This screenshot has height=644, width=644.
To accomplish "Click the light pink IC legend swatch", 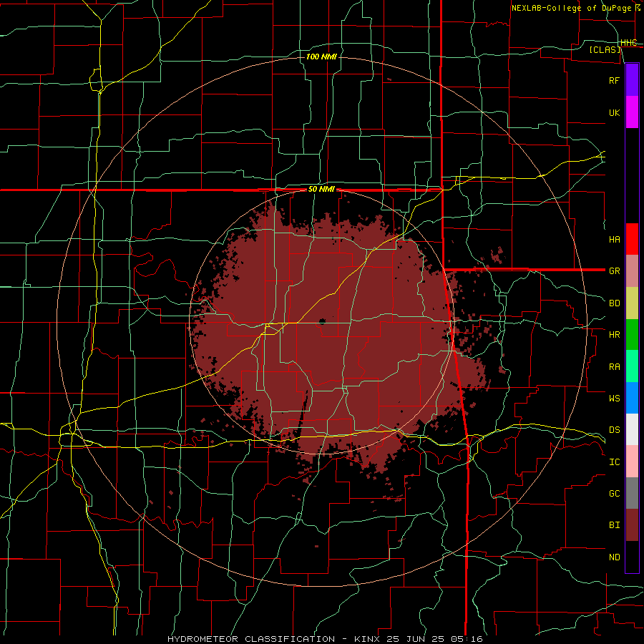I will click(632, 462).
